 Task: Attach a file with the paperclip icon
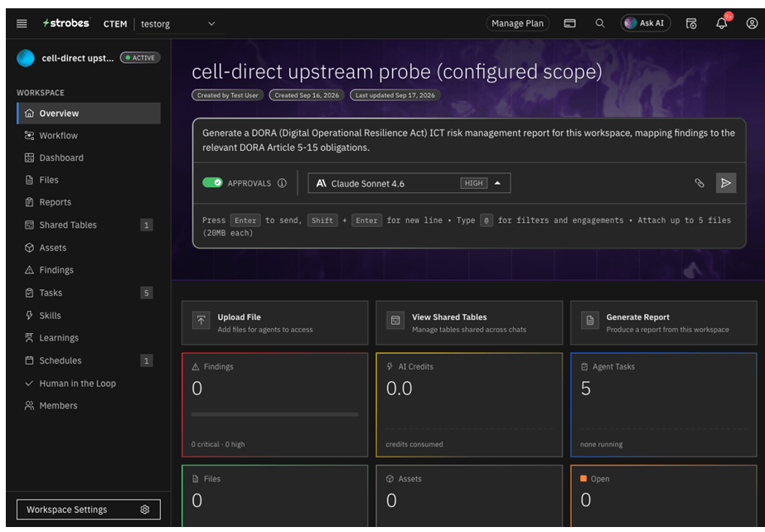(700, 183)
